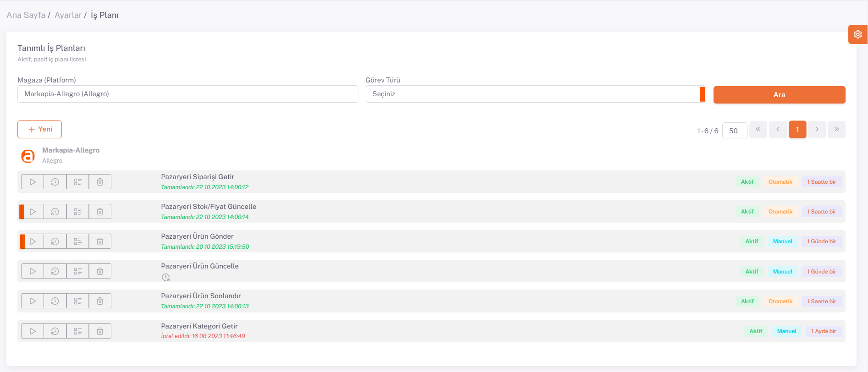Image resolution: width=868 pixels, height=372 pixels.
Task: Run the Pazaryeri Siparişi Getir job
Action: click(33, 182)
